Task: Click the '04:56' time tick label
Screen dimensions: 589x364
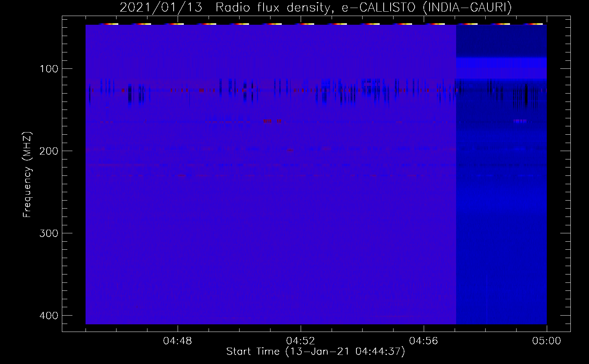Action: (424, 341)
